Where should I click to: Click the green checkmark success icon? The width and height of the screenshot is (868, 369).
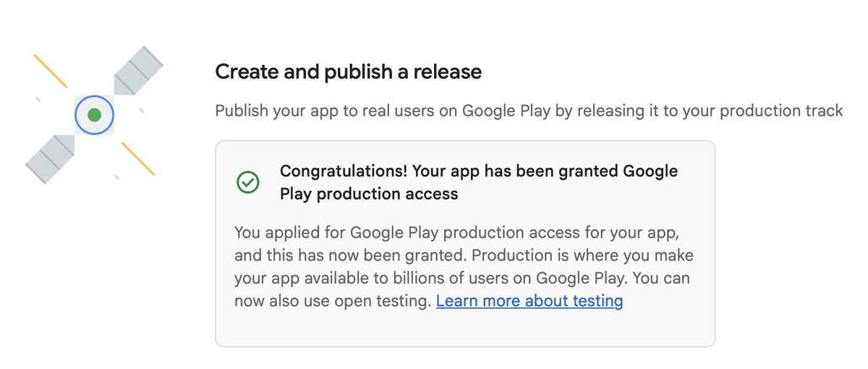[248, 182]
